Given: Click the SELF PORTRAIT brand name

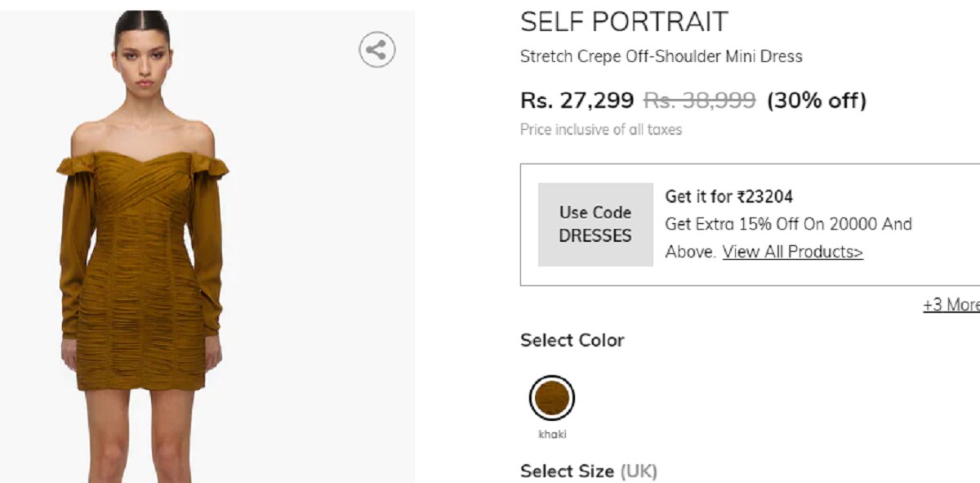Looking at the screenshot, I should [624, 22].
